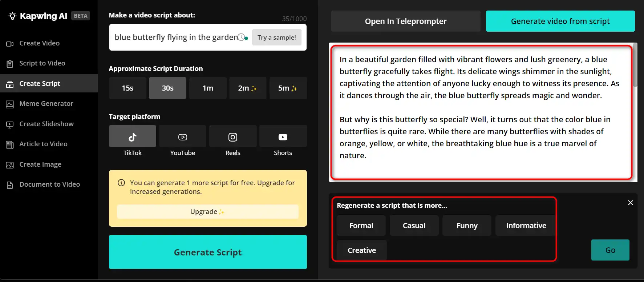Pick Funny tone for regeneration
Screen dimensions: 644x282
pos(467,226)
